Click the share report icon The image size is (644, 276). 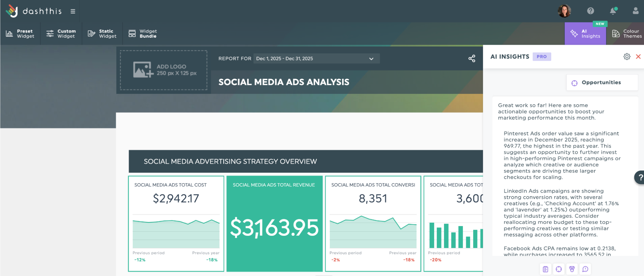472,59
